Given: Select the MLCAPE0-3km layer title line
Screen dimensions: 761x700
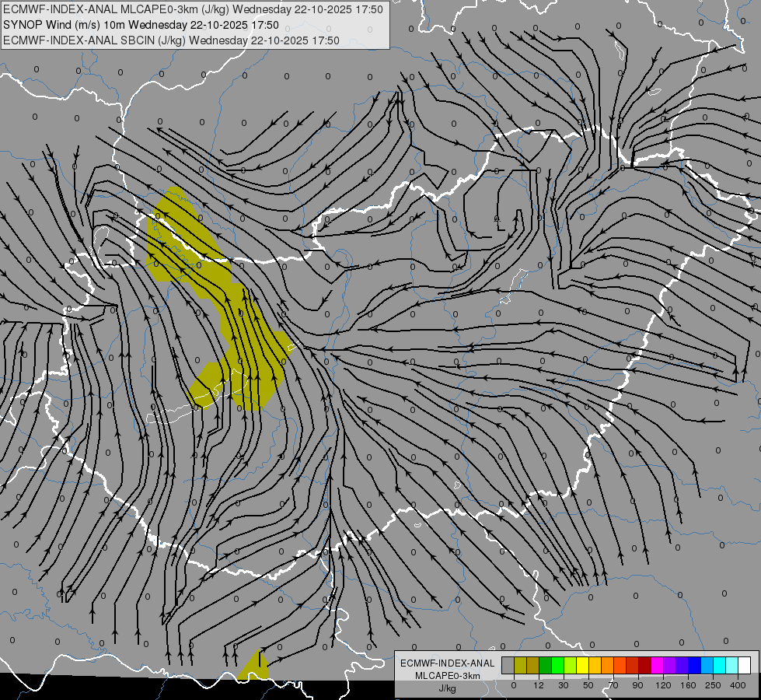Looking at the screenshot, I should pyautogui.click(x=193, y=9).
